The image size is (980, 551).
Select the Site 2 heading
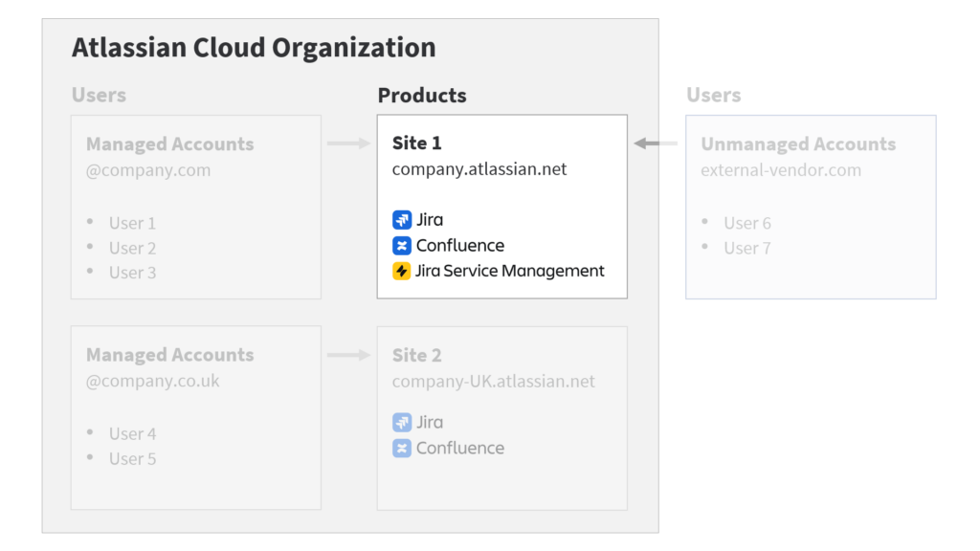(416, 355)
